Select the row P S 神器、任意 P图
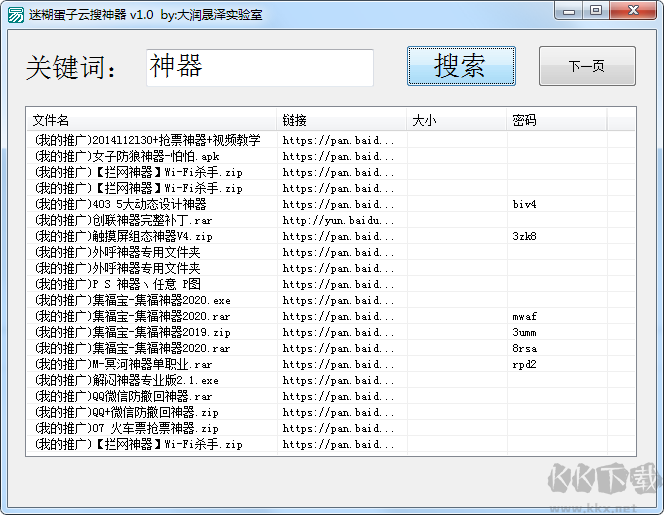 click(x=118, y=284)
